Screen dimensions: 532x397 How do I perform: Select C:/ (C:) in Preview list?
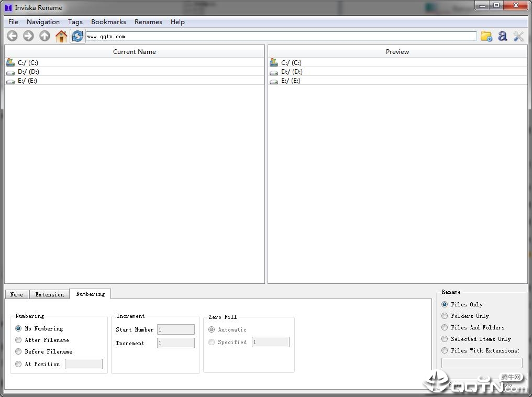click(x=397, y=62)
